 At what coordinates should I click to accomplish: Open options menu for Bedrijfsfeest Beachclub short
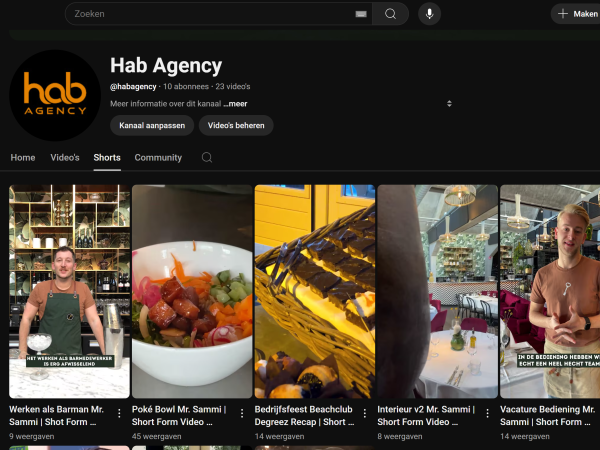pyautogui.click(x=366, y=414)
